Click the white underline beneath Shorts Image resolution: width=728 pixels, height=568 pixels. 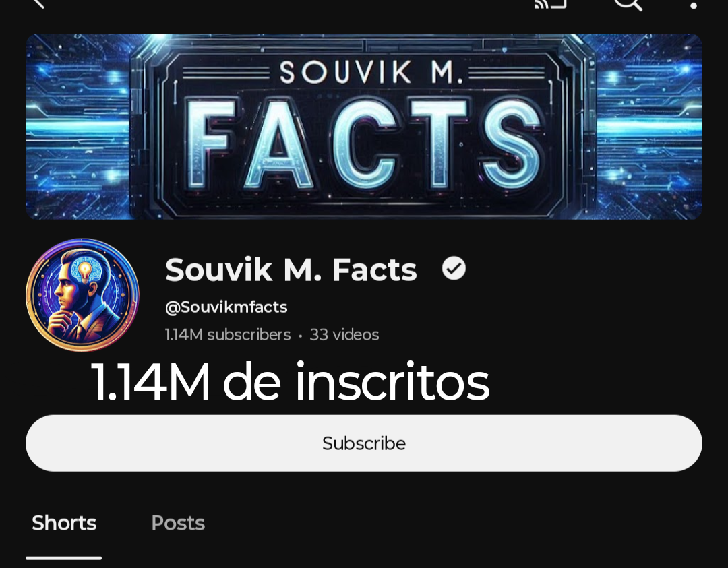coord(63,558)
